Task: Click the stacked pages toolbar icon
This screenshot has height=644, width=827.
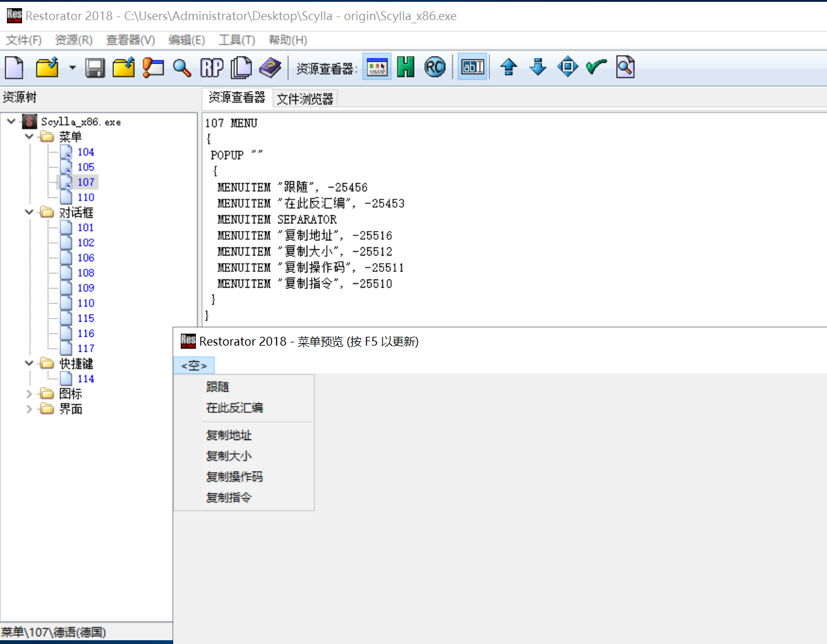Action: point(241,67)
